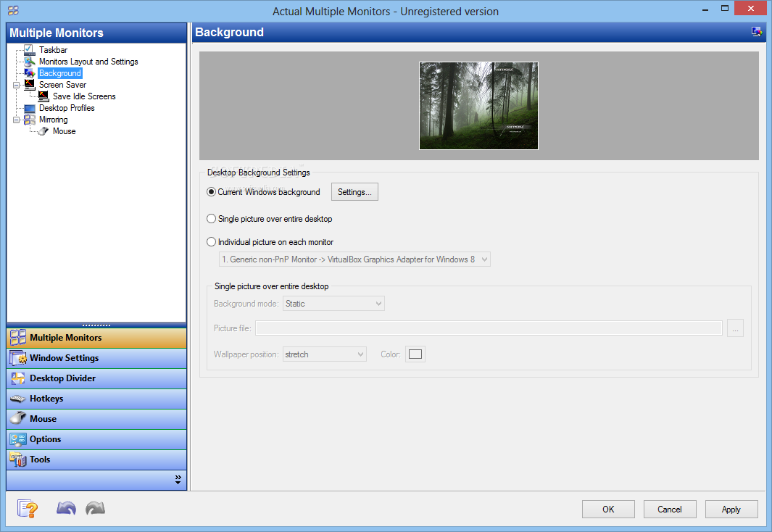Select Taskbar in the tree

pos(53,50)
